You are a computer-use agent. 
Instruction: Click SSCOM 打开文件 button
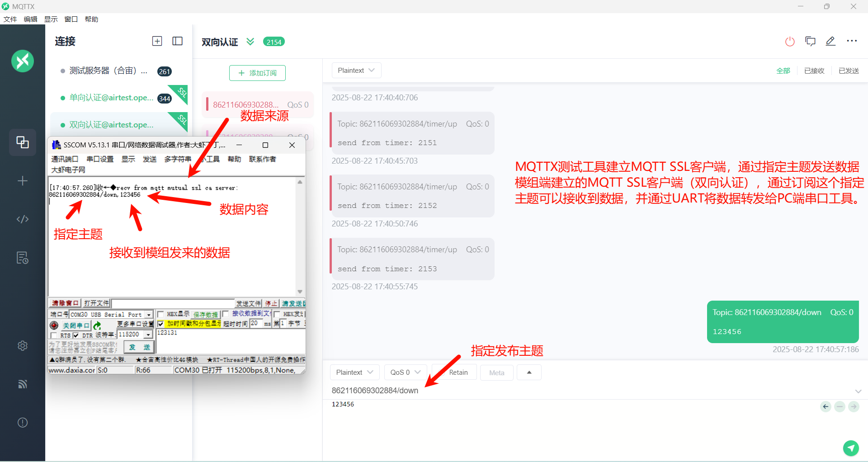pos(96,303)
